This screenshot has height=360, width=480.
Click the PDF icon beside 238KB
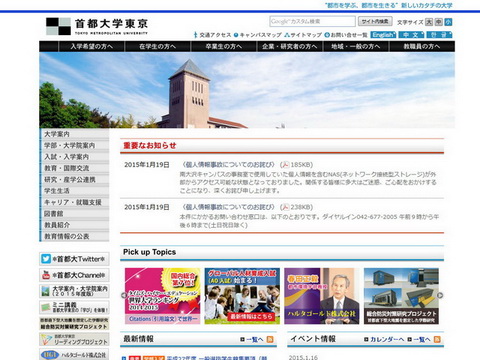click(x=285, y=207)
